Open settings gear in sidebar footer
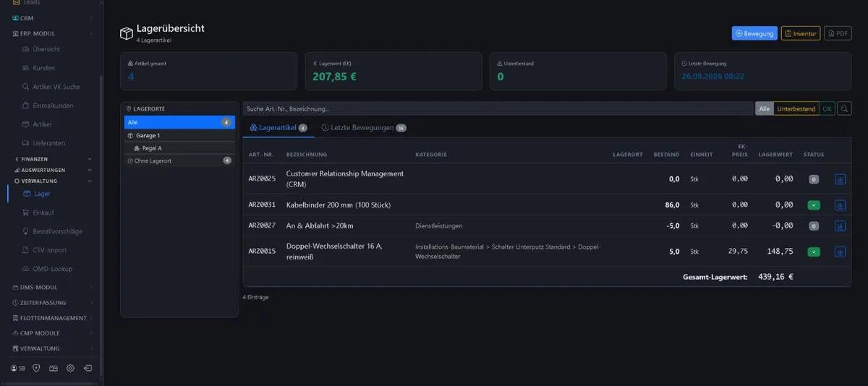The height and width of the screenshot is (386, 868). (70, 368)
